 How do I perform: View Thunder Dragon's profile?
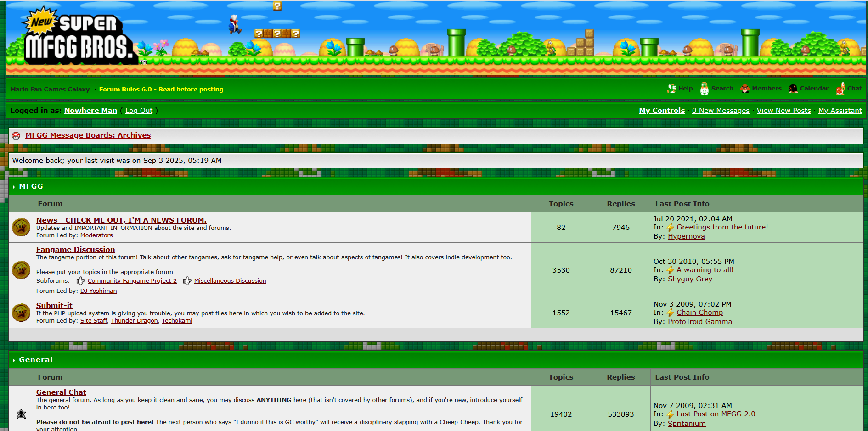point(134,321)
